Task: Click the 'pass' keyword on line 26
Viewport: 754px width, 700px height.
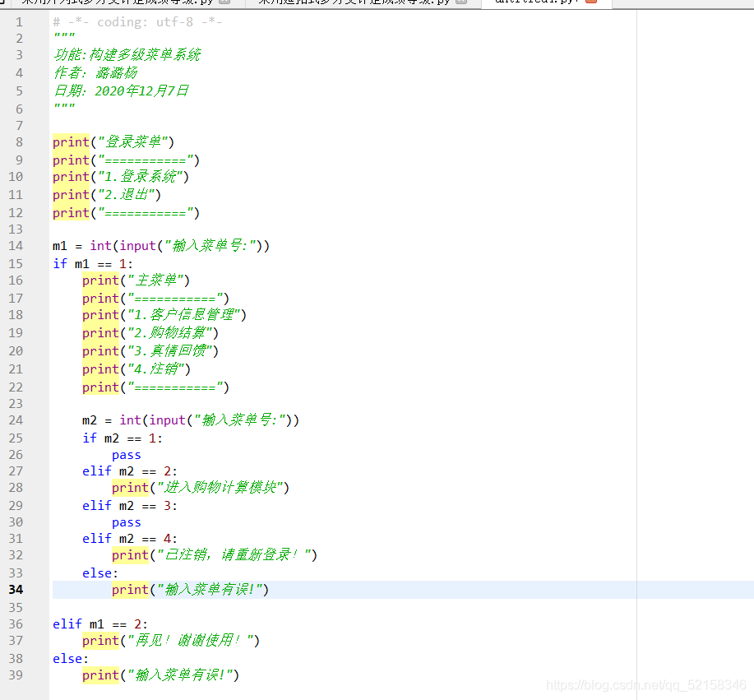Action: pyautogui.click(x=127, y=455)
